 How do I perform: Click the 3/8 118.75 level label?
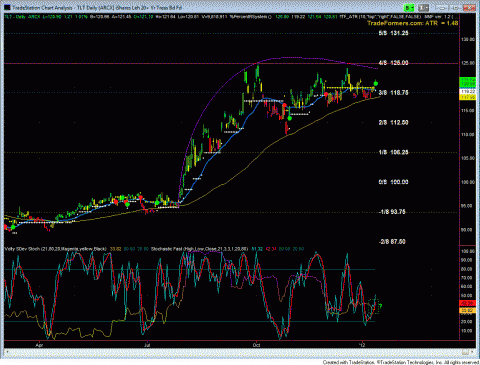click(393, 93)
